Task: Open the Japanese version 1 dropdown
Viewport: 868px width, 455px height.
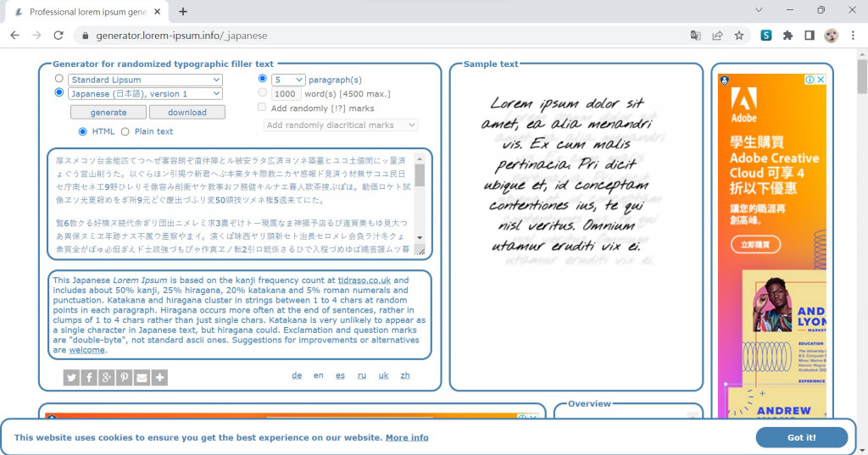Action: pos(146,93)
